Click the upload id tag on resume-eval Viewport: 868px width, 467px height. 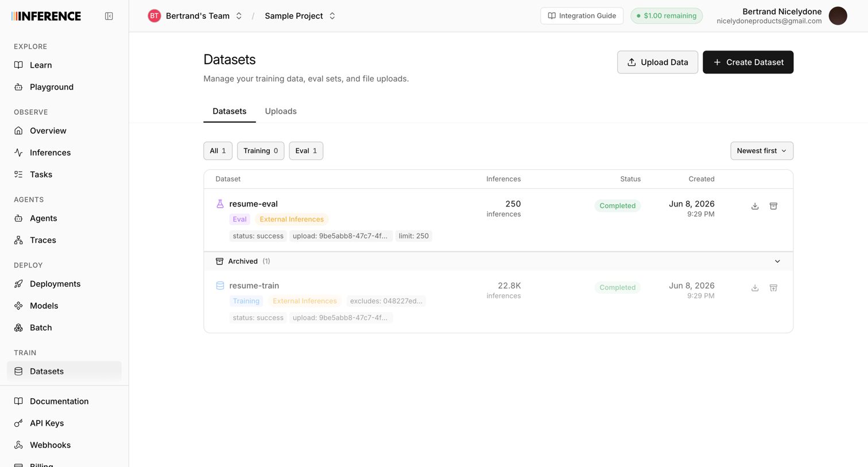(340, 236)
